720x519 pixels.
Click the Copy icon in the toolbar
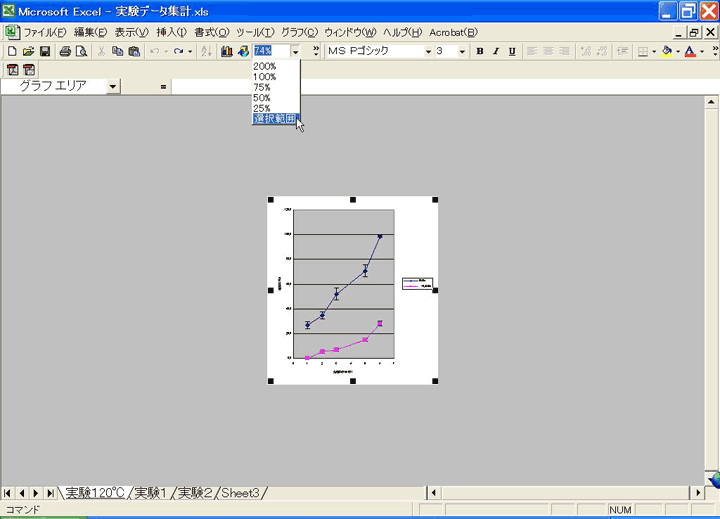(x=118, y=51)
